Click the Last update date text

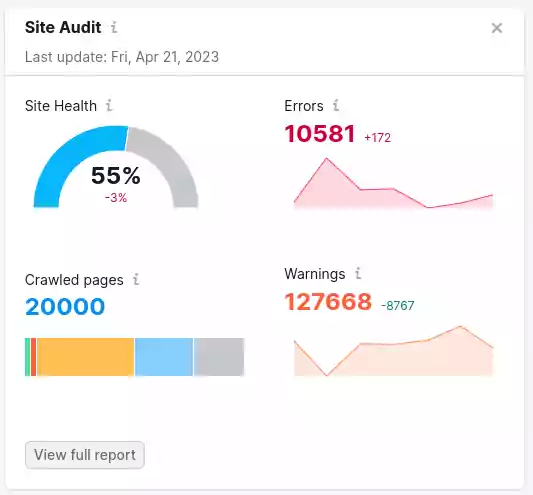click(122, 57)
